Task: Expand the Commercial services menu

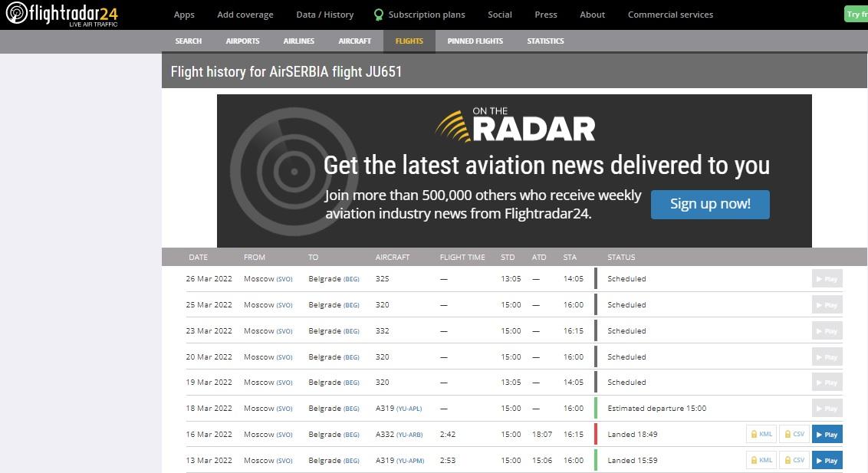Action: point(670,15)
